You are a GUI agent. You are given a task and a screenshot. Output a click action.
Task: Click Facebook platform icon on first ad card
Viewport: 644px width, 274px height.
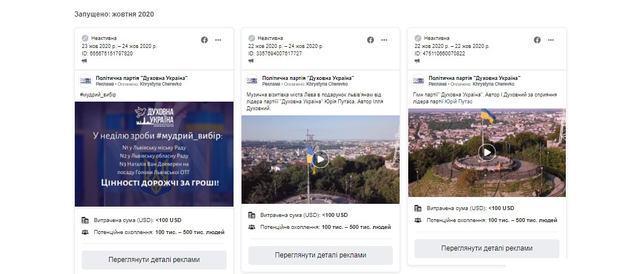tap(204, 40)
